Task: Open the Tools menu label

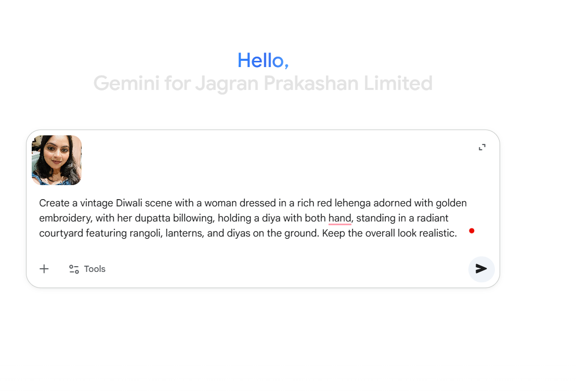Action: pyautogui.click(x=95, y=269)
